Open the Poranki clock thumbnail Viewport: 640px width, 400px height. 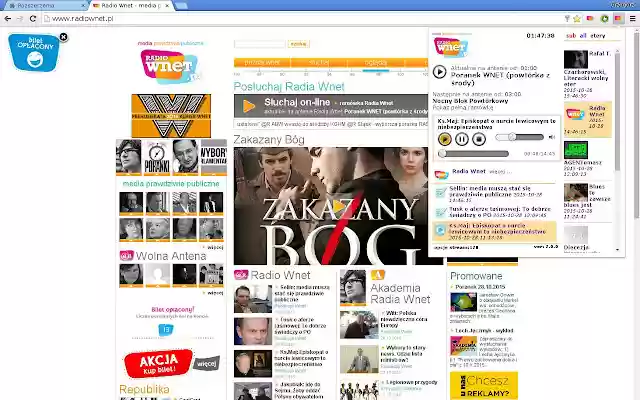tap(157, 157)
